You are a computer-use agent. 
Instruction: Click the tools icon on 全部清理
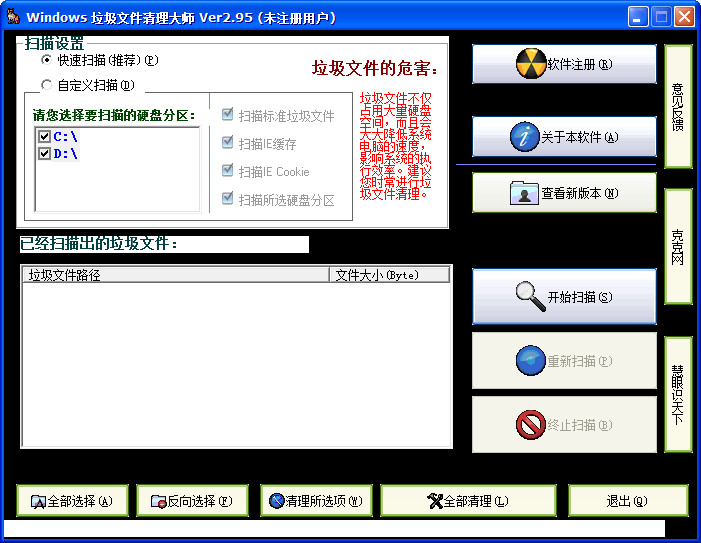pos(435,501)
